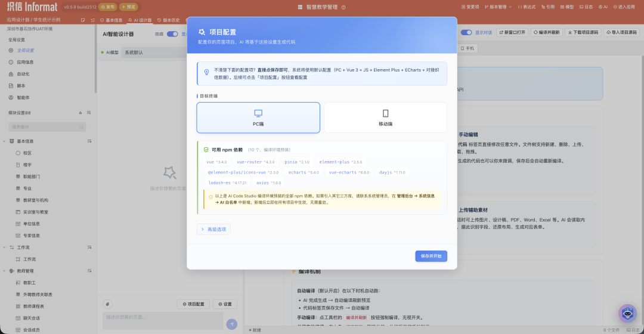The width and height of the screenshot is (644, 334).
Task: Click the AI item in top bar
Action: click(603, 7)
